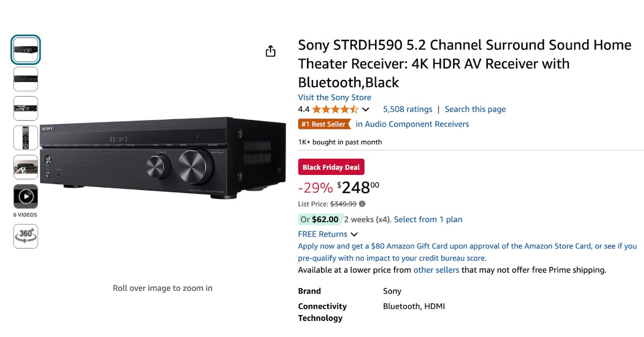Open the star ratings breakdown dropdown
644x337 pixels.
[365, 109]
